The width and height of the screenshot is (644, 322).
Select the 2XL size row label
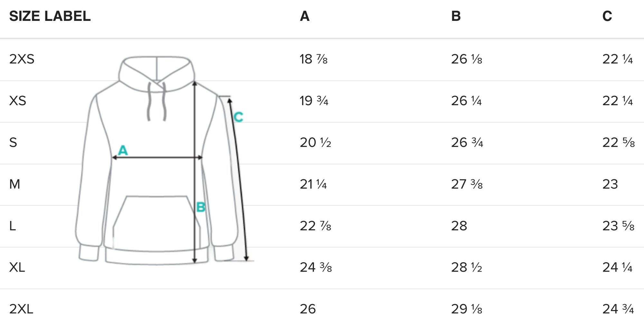[21, 309]
